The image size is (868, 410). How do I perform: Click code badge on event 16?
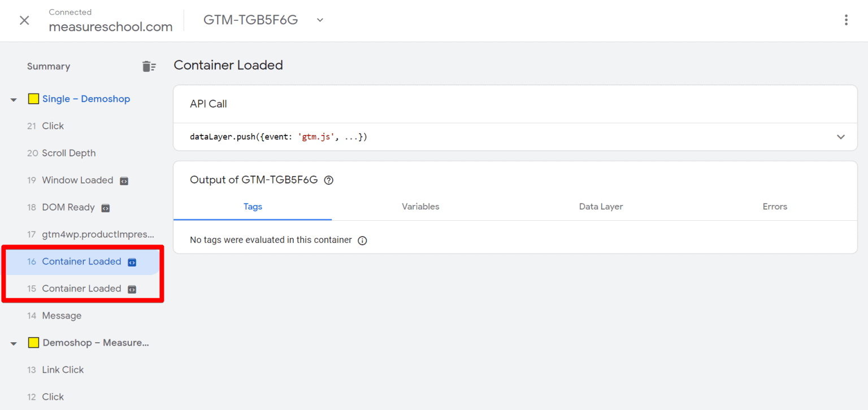click(132, 262)
